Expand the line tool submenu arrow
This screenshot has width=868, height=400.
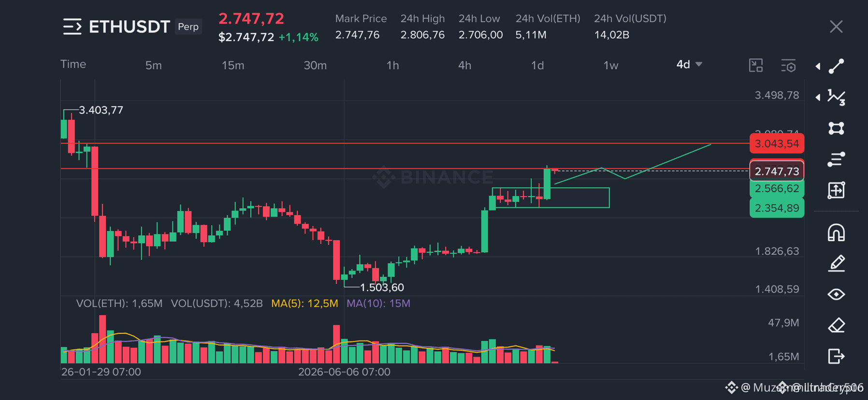pos(818,66)
